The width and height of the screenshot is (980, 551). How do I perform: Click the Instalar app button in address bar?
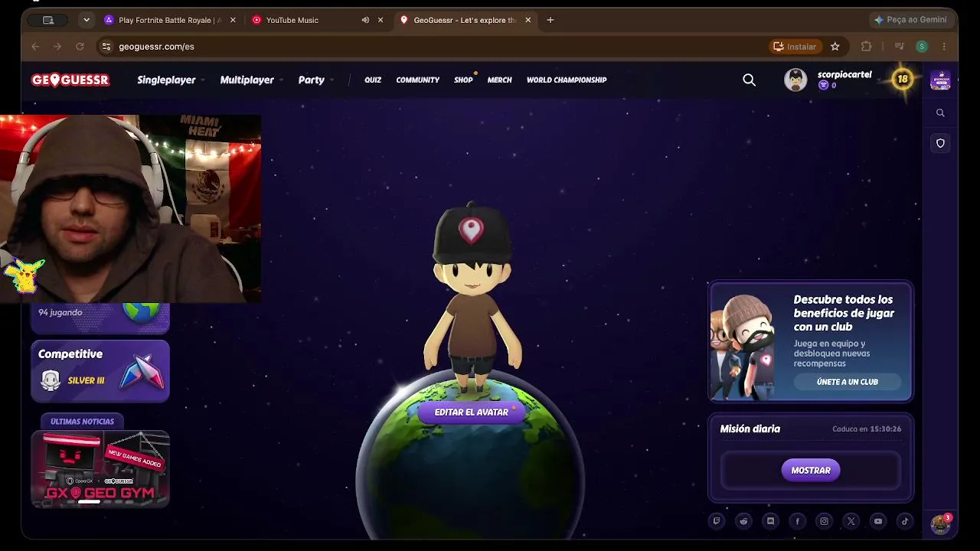pos(795,47)
